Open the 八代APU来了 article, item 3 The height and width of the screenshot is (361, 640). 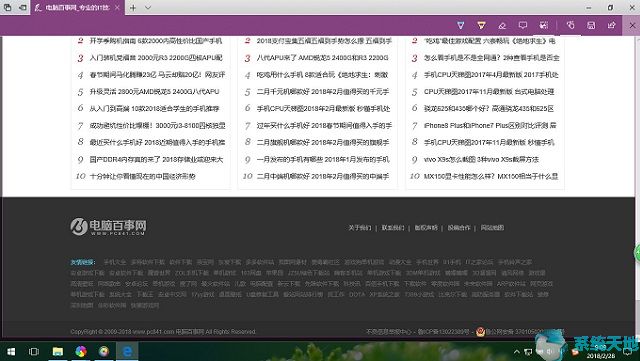click(x=322, y=58)
